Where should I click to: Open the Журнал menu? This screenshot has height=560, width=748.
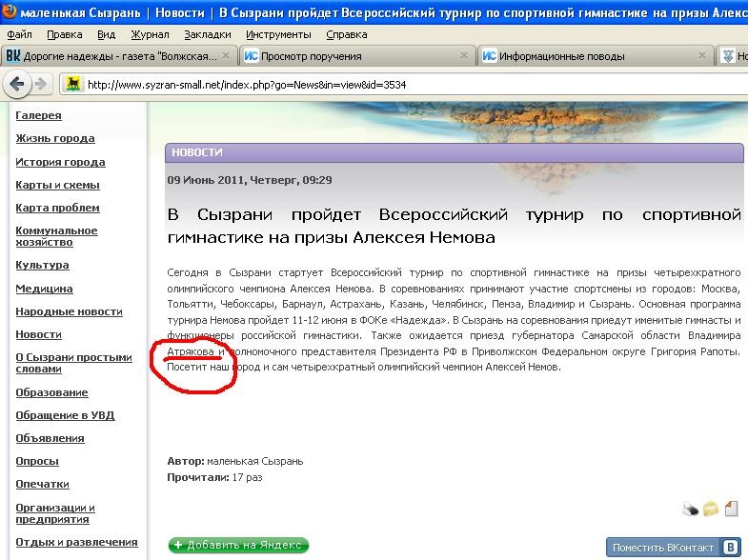150,34
